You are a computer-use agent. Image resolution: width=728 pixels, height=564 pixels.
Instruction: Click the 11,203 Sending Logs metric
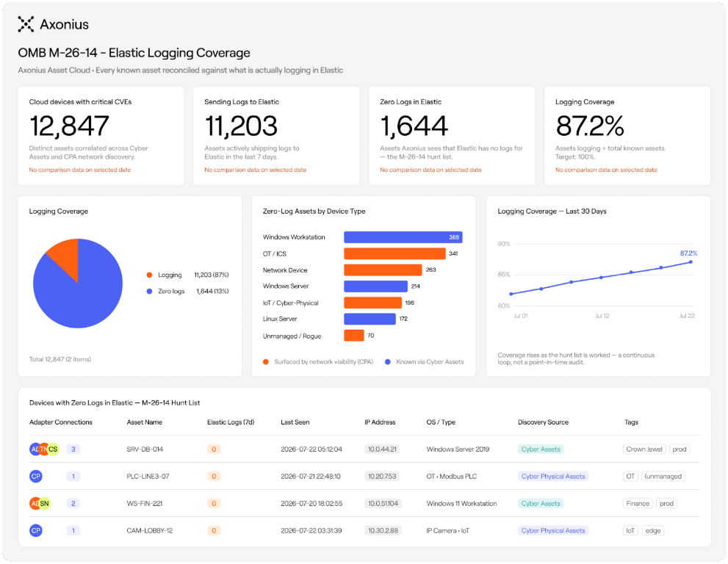[x=241, y=126]
